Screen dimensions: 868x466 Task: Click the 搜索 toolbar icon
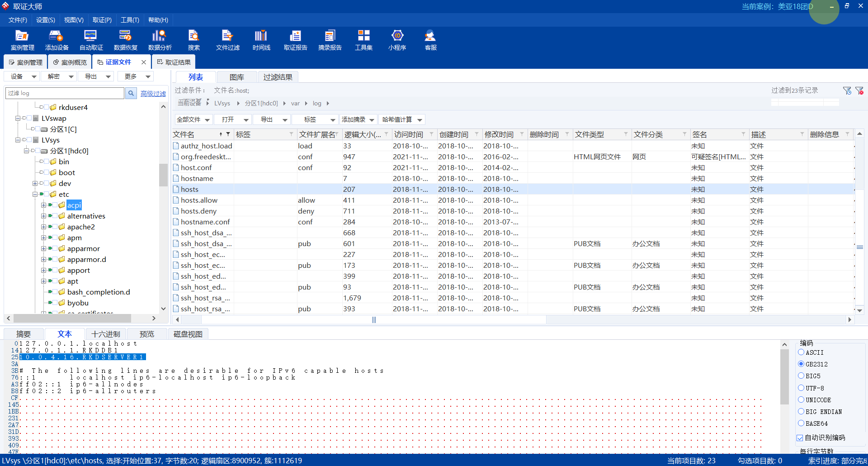pyautogui.click(x=193, y=40)
